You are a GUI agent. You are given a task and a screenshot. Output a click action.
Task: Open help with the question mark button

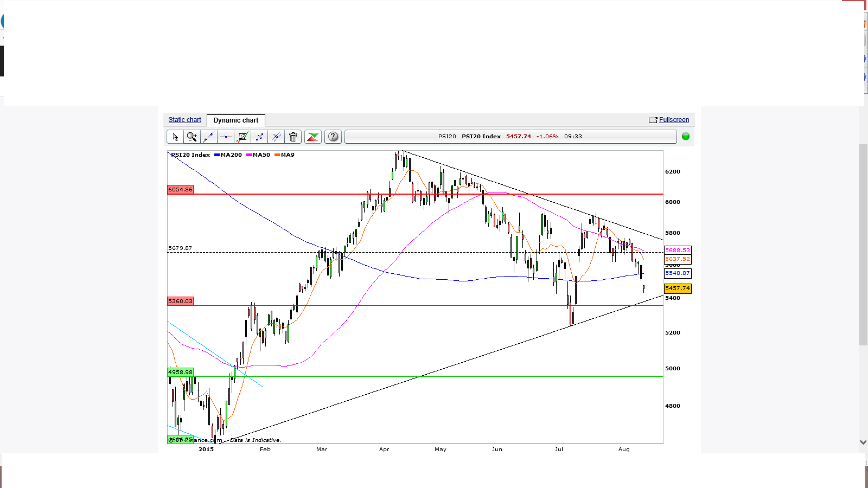333,137
